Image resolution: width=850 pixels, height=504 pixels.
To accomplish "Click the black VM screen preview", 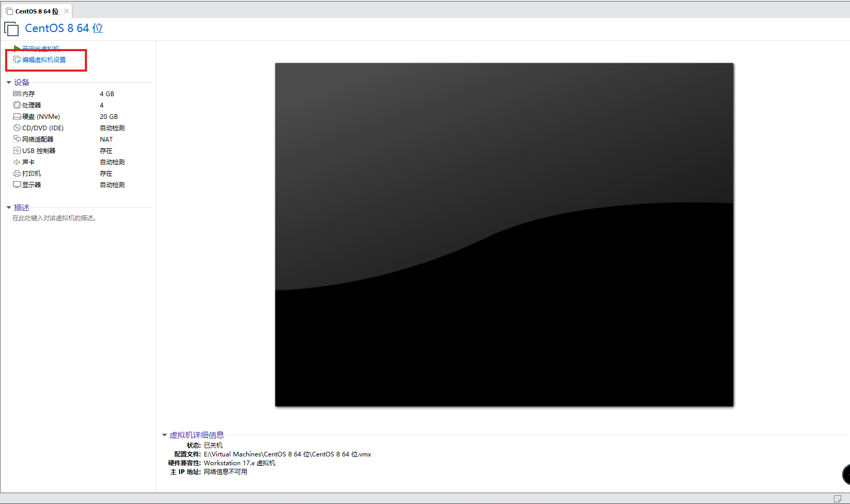I will (504, 235).
